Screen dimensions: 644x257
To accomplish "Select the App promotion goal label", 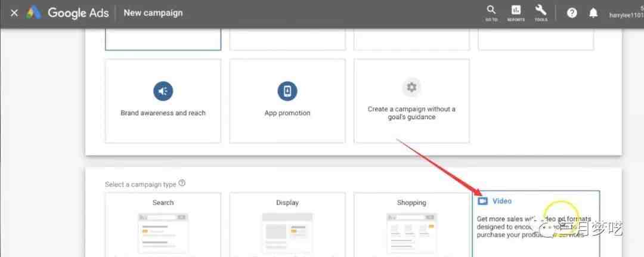I will pyautogui.click(x=287, y=113).
